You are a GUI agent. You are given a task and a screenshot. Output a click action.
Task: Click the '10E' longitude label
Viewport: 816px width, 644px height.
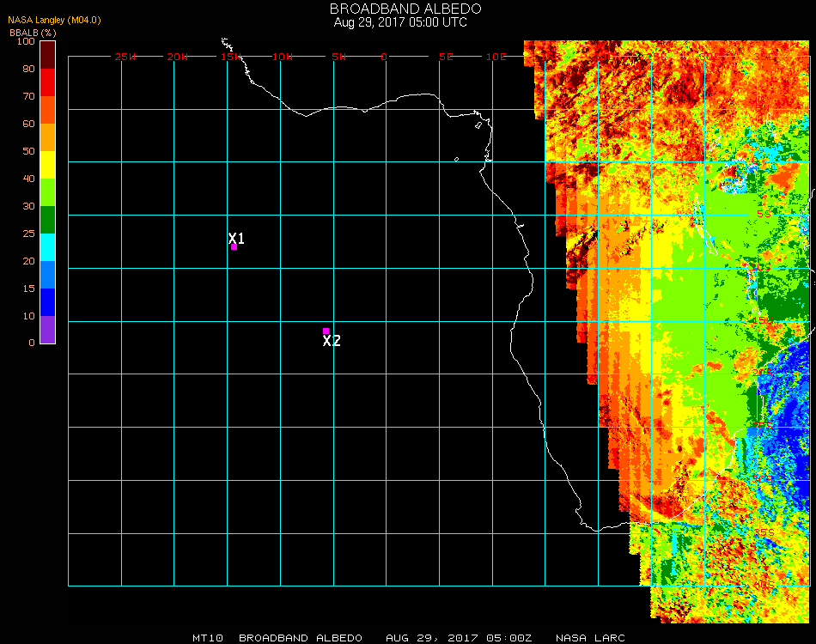(x=496, y=57)
